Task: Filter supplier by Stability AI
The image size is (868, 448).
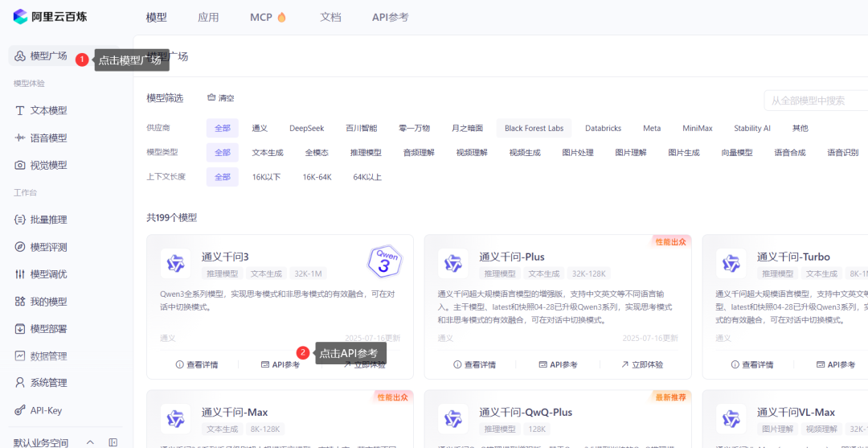Action: (x=752, y=128)
